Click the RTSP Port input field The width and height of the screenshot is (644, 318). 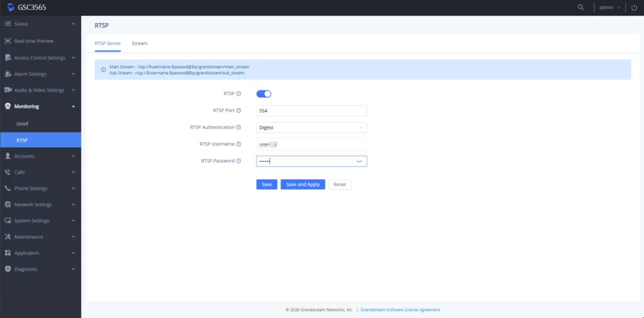point(311,111)
